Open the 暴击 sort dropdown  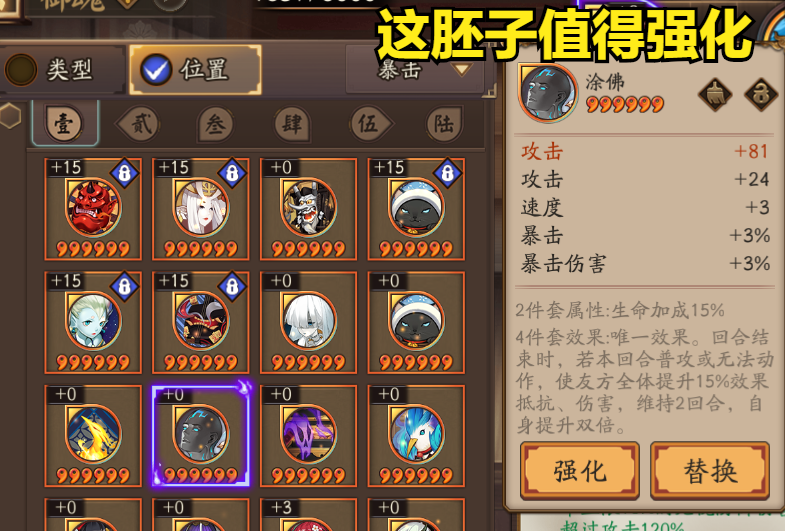coord(416,70)
